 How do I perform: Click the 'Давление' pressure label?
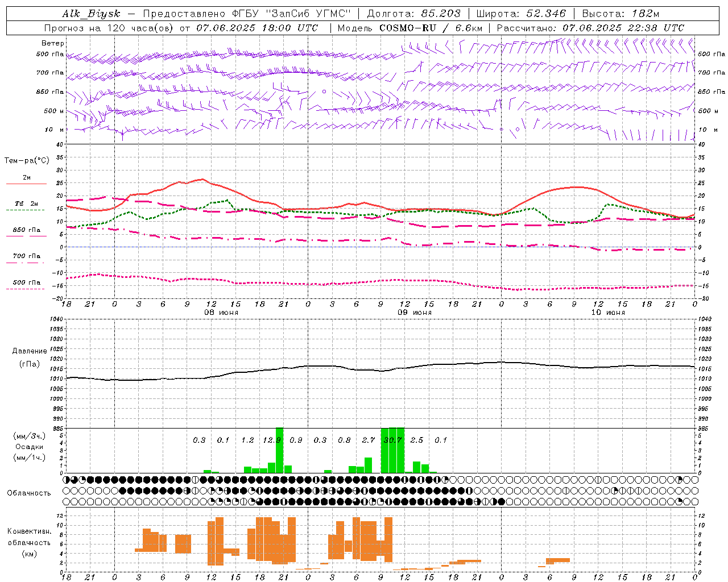[x=30, y=351]
